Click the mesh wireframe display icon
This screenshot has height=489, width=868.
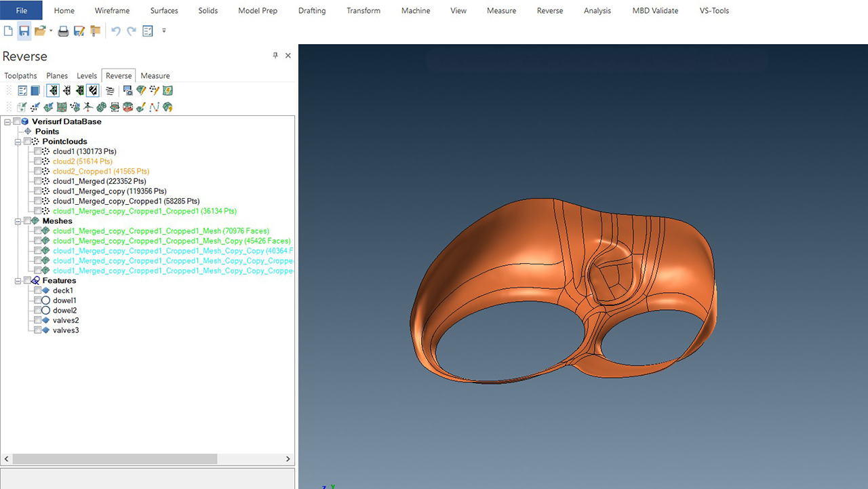[66, 90]
